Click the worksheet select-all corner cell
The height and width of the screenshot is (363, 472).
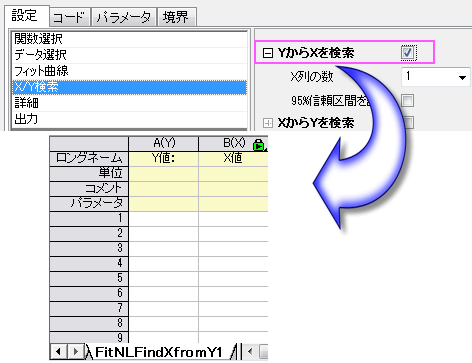coord(89,144)
